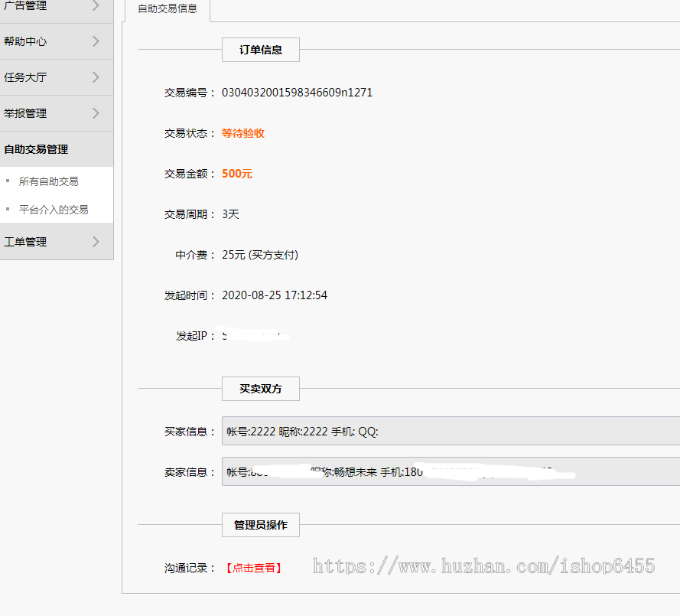Click the 买卖双方 section header box
Viewport: 680px width, 616px height.
pyautogui.click(x=260, y=389)
